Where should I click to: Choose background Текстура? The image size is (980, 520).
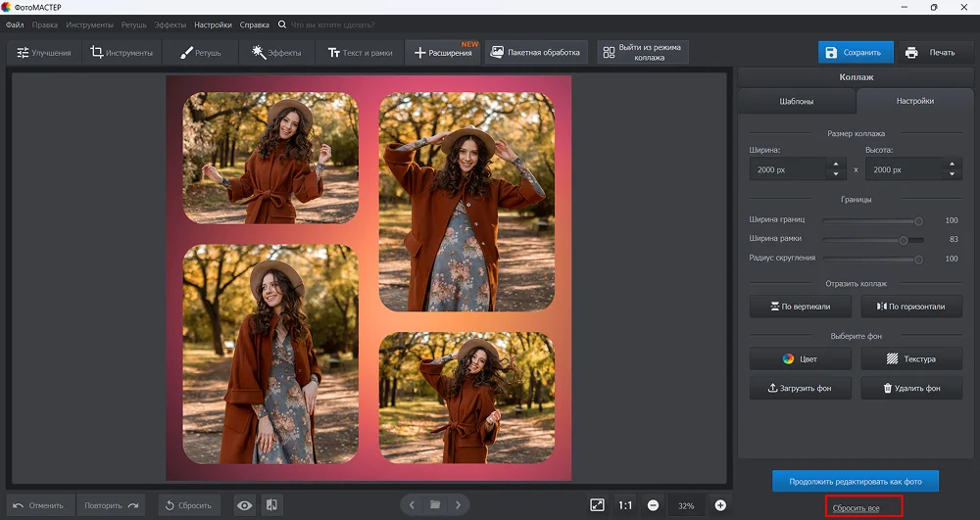(x=911, y=359)
